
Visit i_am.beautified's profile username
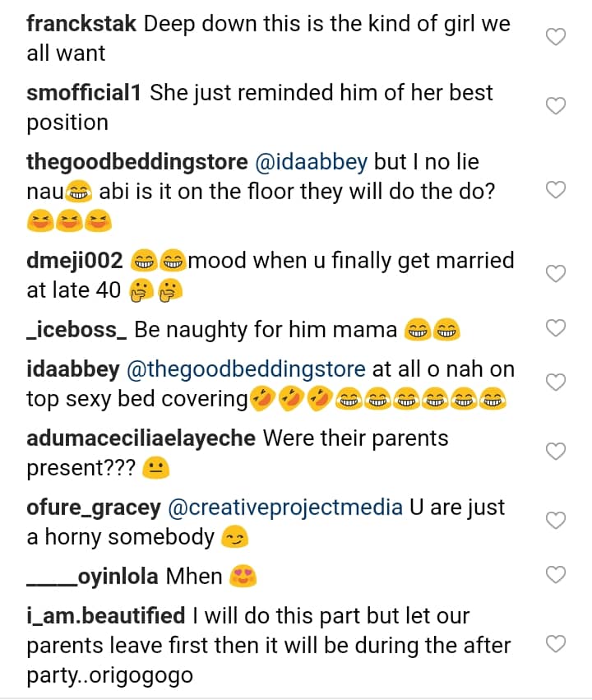coord(106,615)
